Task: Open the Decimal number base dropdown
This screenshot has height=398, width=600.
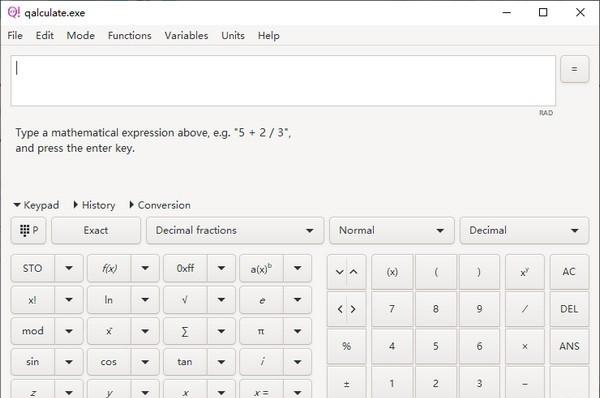Action: click(524, 230)
